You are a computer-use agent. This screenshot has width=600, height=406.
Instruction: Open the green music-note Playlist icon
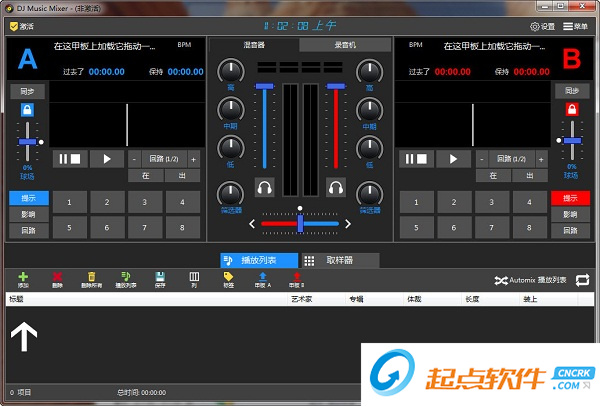126,280
